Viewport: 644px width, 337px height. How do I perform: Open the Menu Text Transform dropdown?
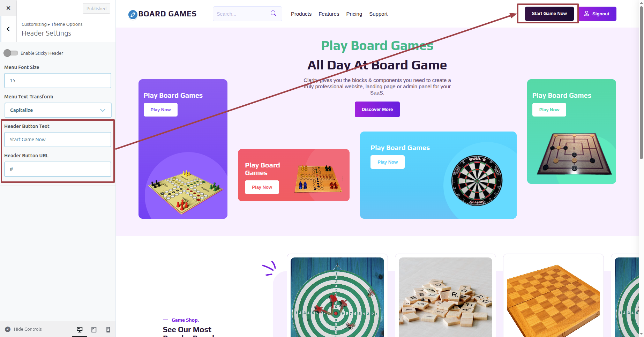click(58, 110)
